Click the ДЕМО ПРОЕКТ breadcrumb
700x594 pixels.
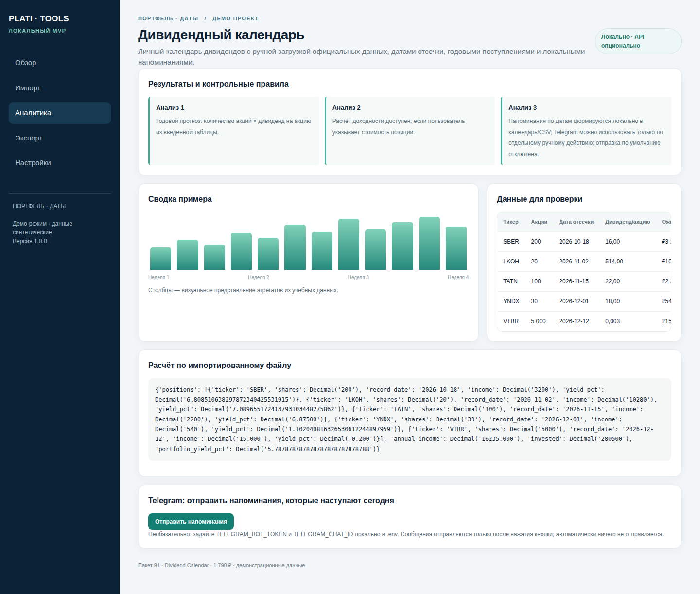pos(235,18)
